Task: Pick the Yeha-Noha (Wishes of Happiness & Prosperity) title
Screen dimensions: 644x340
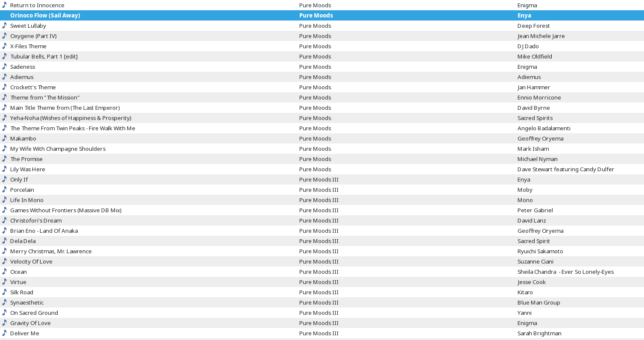Action: coord(71,118)
